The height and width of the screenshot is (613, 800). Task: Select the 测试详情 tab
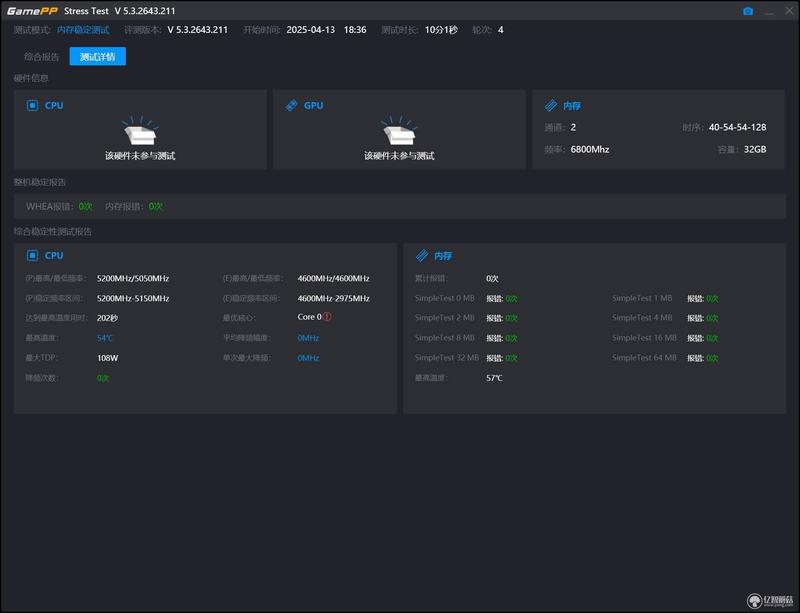97,56
